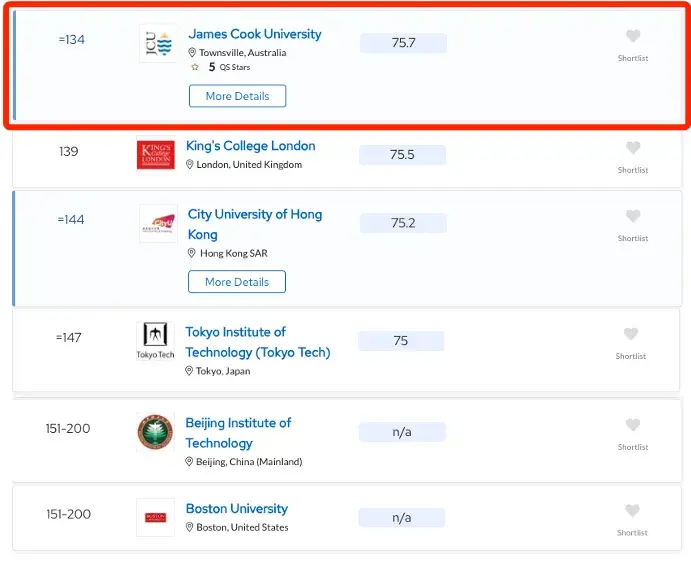
Task: Shortlist James Cook University with the heart icon
Action: (x=633, y=36)
